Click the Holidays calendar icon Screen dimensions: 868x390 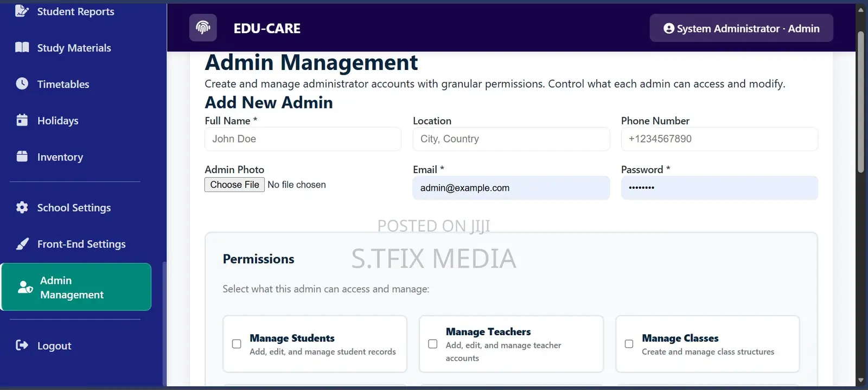22,120
